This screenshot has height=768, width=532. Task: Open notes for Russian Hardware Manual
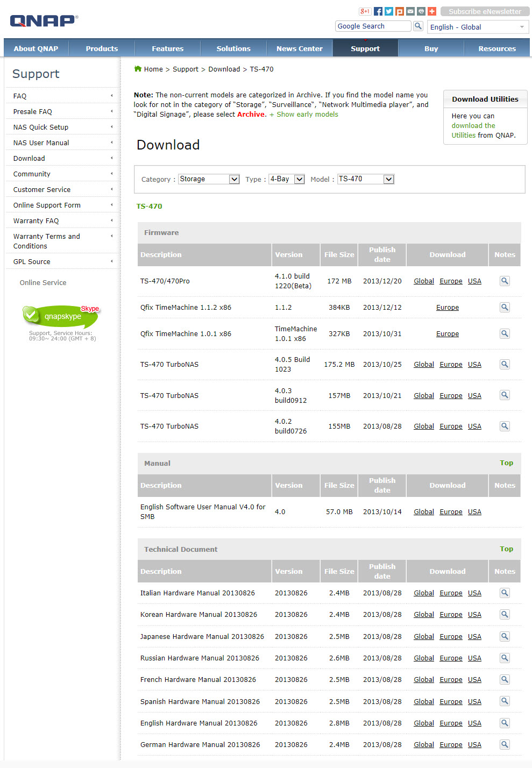pos(505,658)
